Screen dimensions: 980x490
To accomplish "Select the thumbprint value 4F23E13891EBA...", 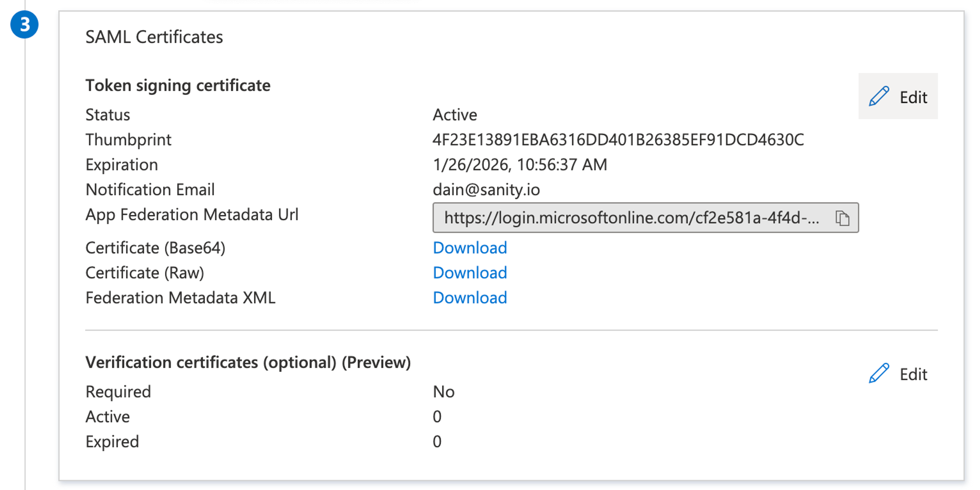I will tap(618, 140).
